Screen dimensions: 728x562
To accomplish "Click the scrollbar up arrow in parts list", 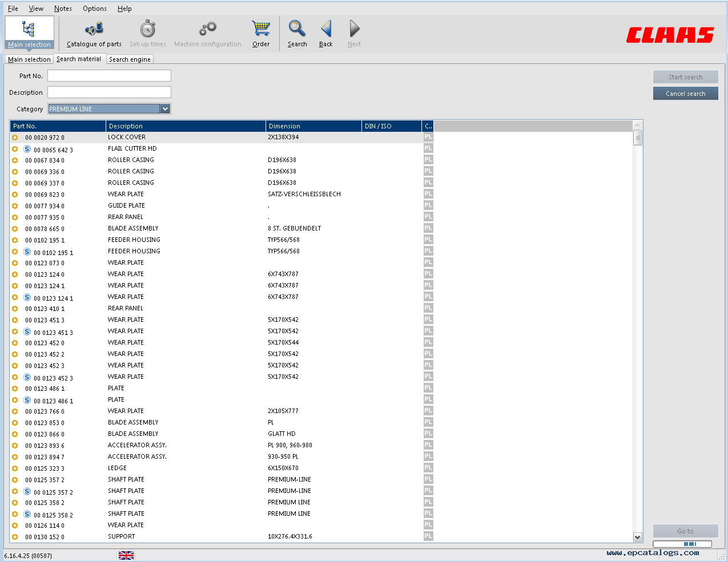I will [638, 125].
